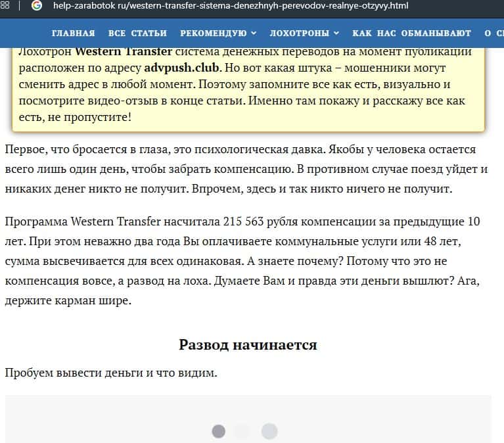Expand the ЛОХОТРОНЫ dropdown chevron
This screenshot has height=443, width=504.
click(x=336, y=33)
